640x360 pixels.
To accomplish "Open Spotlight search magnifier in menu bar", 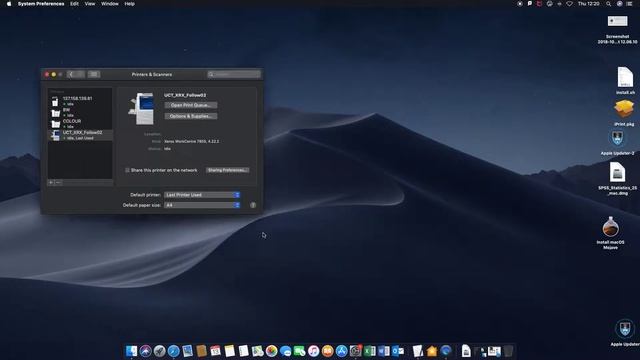I will (x=608, y=4).
